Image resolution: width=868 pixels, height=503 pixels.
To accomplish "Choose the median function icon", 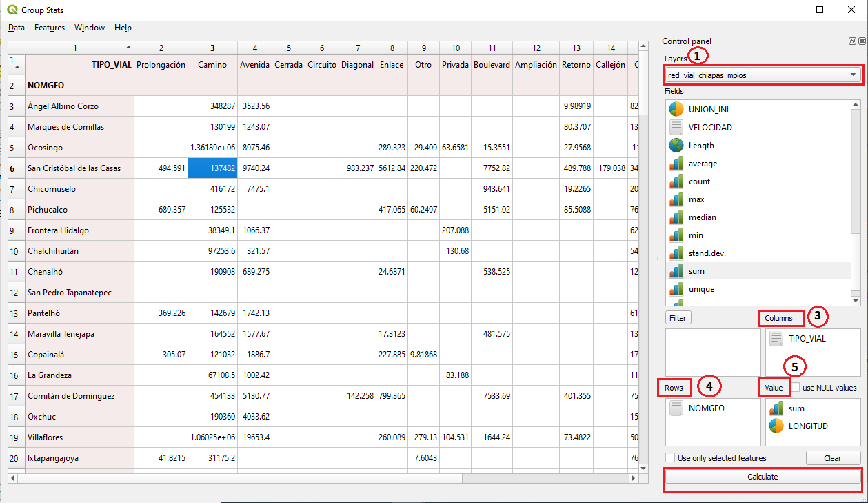I will pos(676,217).
